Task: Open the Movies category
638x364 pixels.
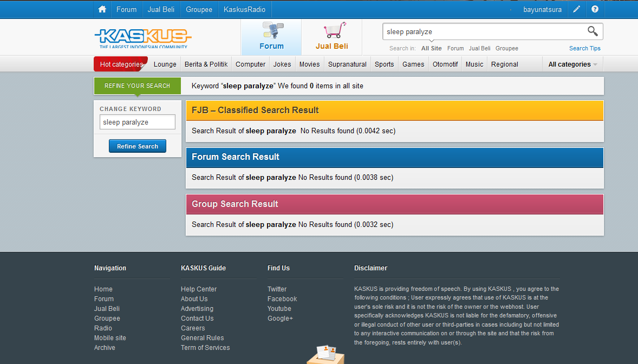Action: point(310,64)
